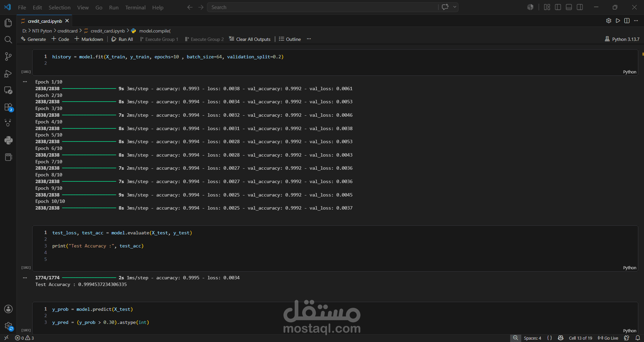Open notebook toolbar overflow ellipsis after Outline
The height and width of the screenshot is (342, 644).
click(x=309, y=39)
